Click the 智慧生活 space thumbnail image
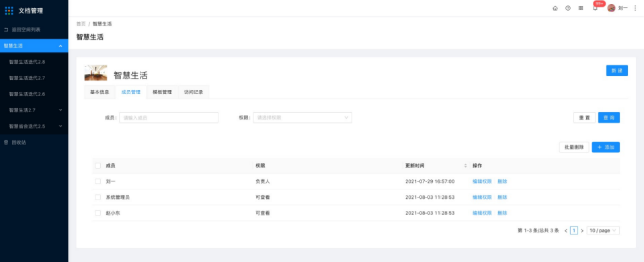 pos(95,73)
